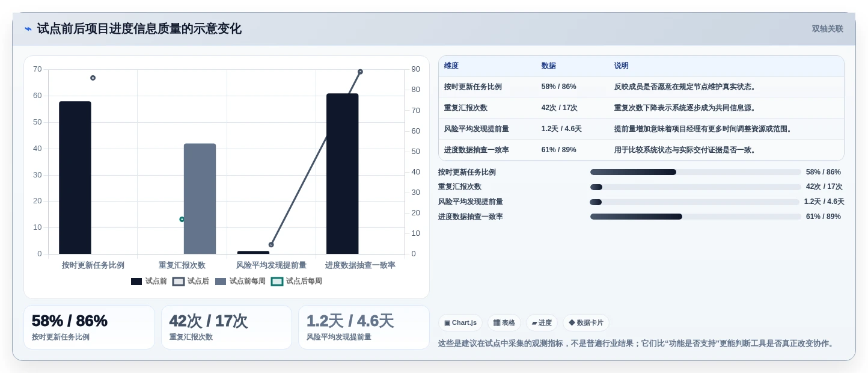Select the 重复汇报次数 table row cell
This screenshot has width=868, height=373.
point(466,108)
